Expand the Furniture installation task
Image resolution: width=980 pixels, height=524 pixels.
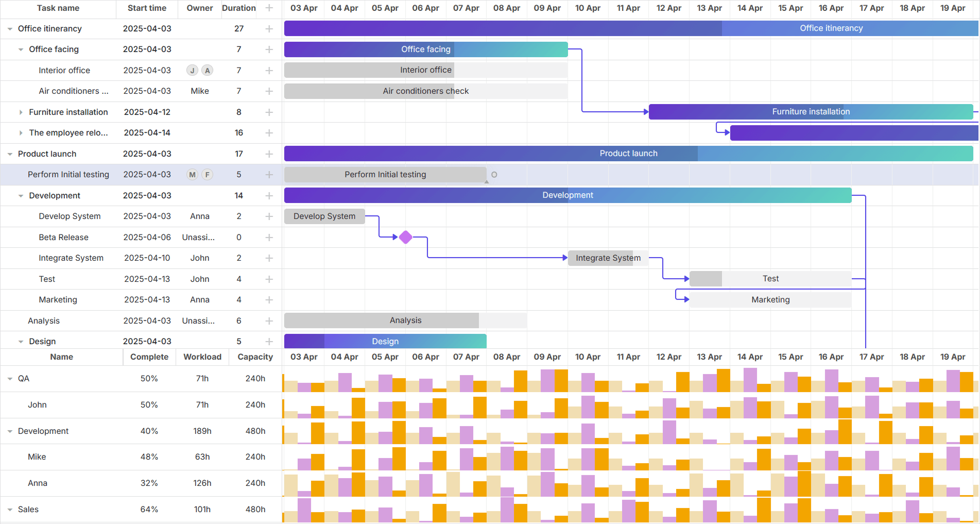click(21, 112)
